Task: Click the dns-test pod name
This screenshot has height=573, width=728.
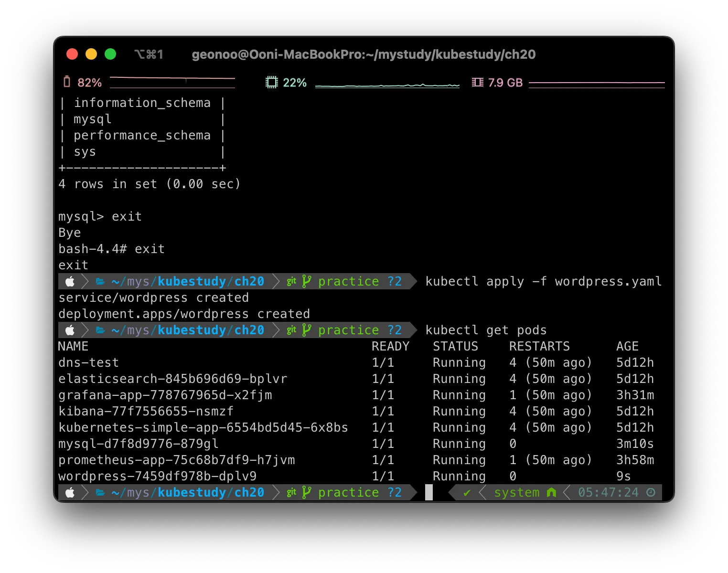Action: [x=89, y=363]
